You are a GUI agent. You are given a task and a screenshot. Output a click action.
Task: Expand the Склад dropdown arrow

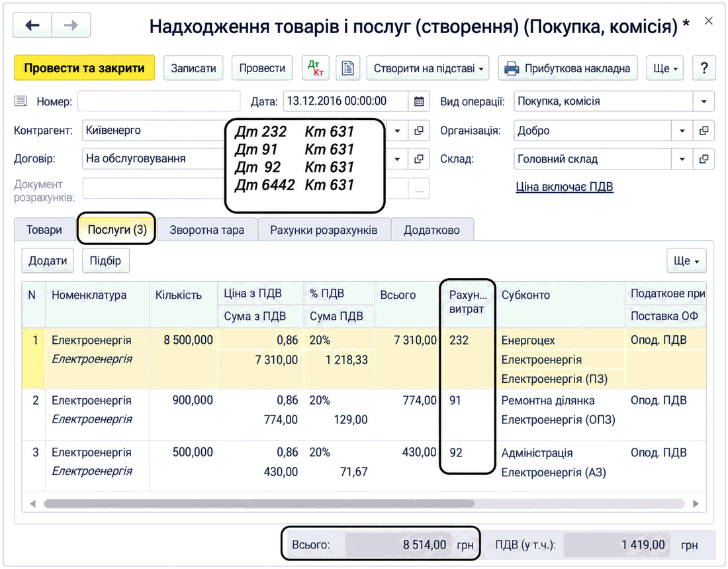682,159
